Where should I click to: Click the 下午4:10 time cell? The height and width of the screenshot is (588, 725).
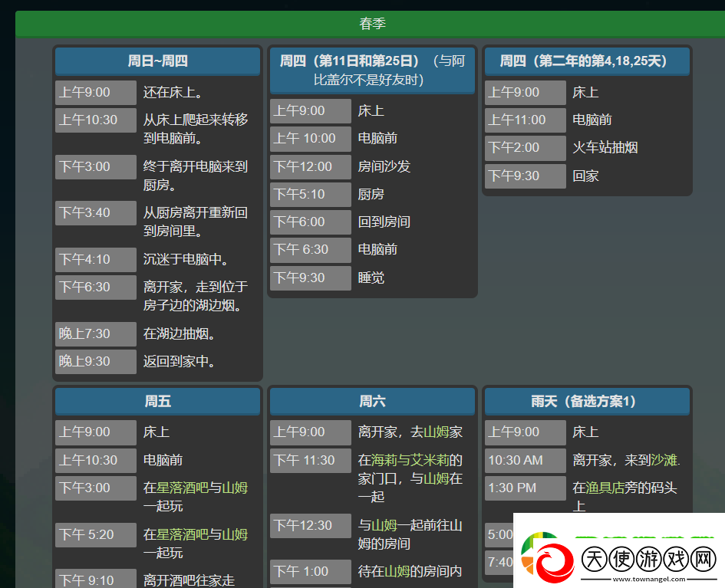click(96, 260)
